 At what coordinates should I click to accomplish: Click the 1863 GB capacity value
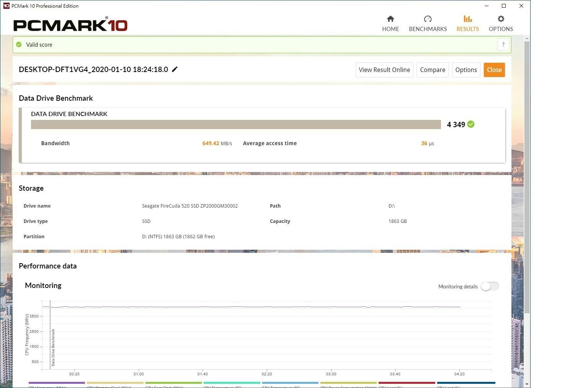pos(397,221)
